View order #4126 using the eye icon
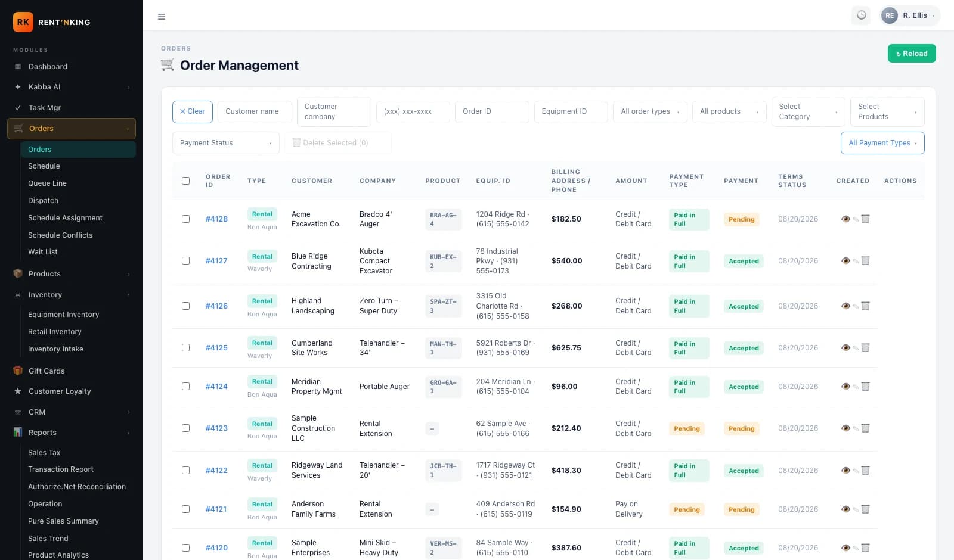Image resolution: width=954 pixels, height=560 pixels. pyautogui.click(x=845, y=306)
